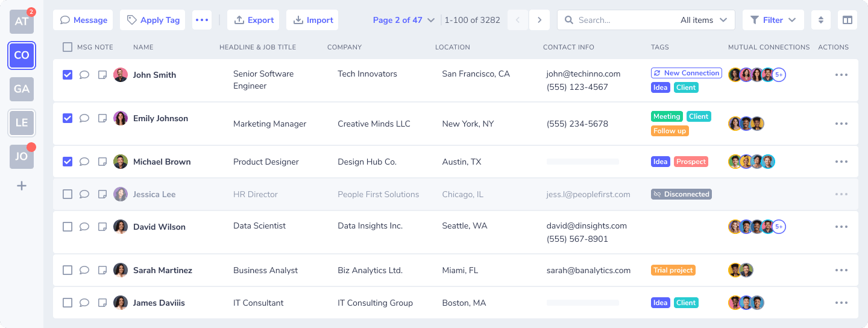Click the Export button

click(x=253, y=20)
